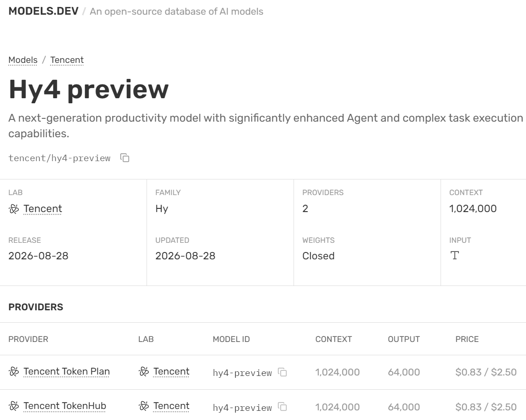This screenshot has height=420, width=526.
Task: Click the MODEL ID column header
Action: tap(231, 339)
